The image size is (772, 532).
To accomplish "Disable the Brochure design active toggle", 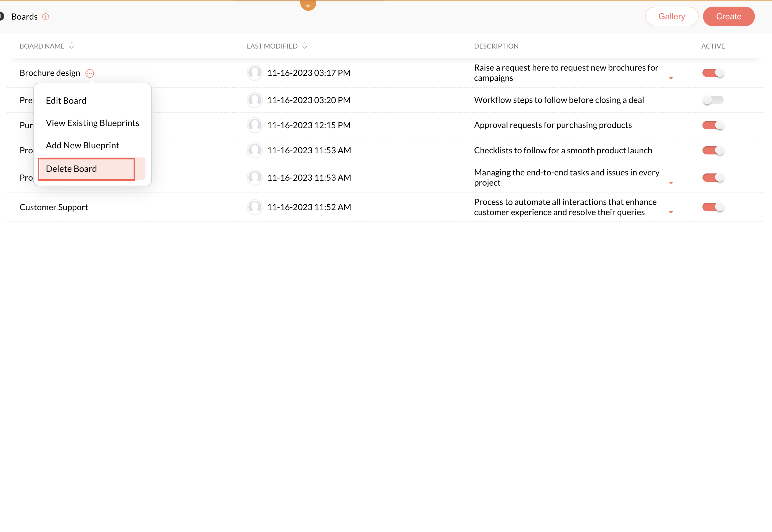I will (713, 73).
